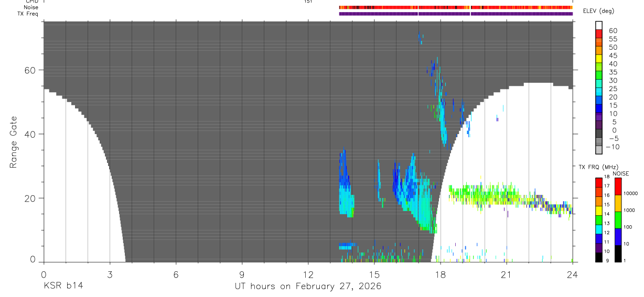Click the '25' label on the ELEV scale
644x297 pixels.
[613, 89]
